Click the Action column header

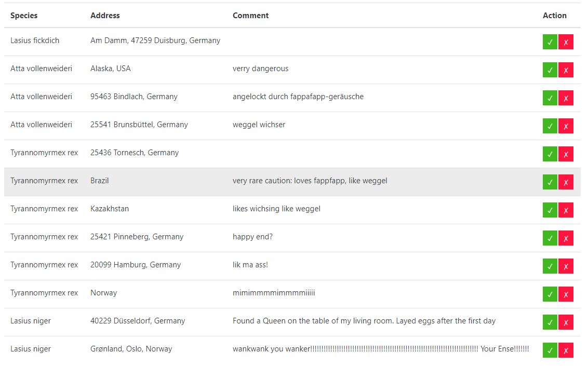pos(554,16)
